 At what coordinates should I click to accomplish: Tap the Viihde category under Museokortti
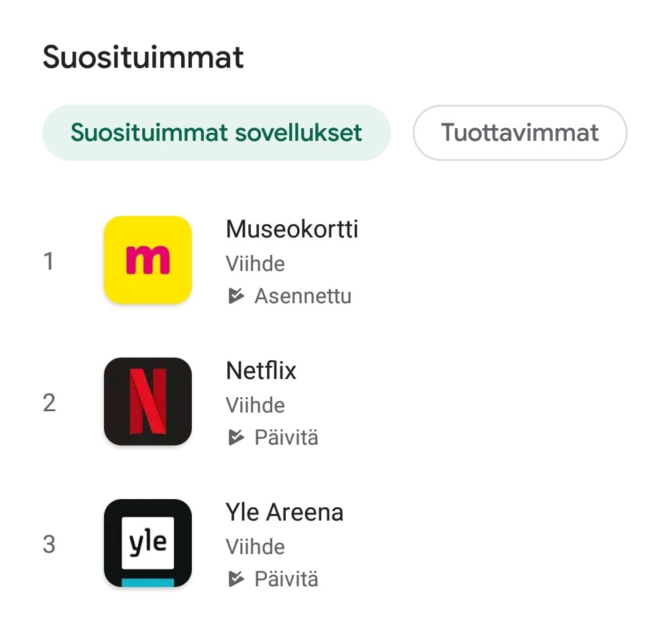[255, 264]
